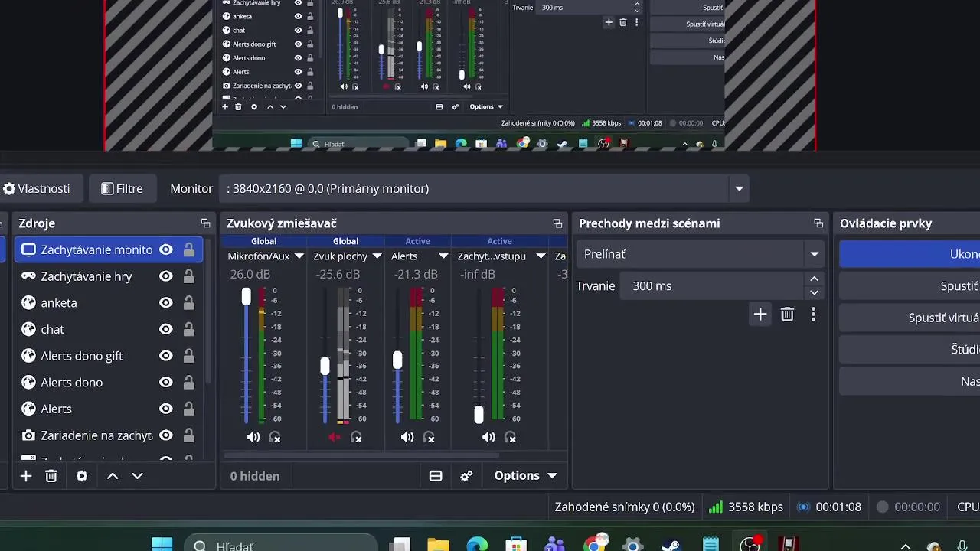Hide the Alerts dono source
980x551 pixels.
[x=166, y=383]
